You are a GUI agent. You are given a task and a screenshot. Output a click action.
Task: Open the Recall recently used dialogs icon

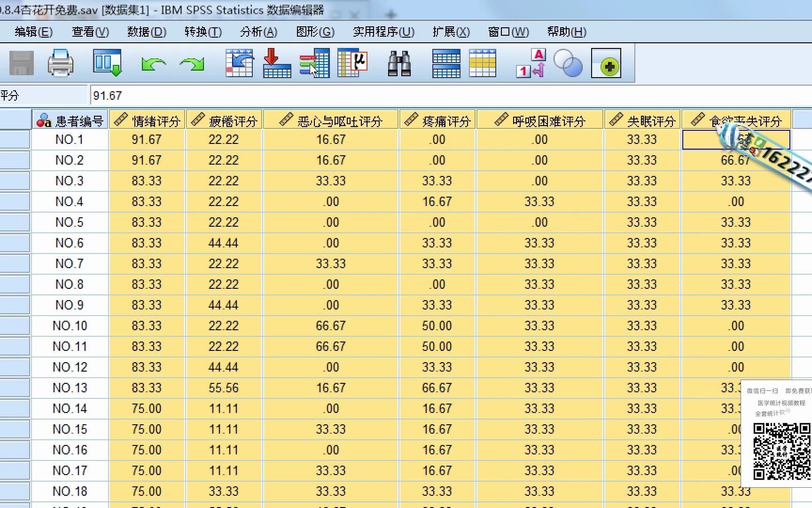108,63
